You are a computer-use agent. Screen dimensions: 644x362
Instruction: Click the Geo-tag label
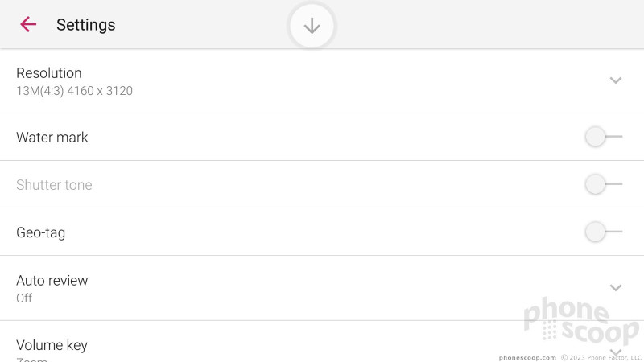(41, 232)
